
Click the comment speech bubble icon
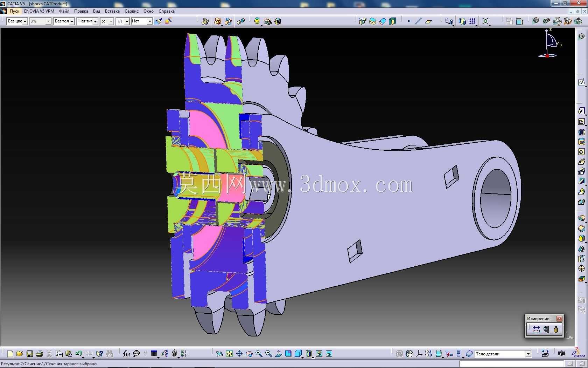136,354
